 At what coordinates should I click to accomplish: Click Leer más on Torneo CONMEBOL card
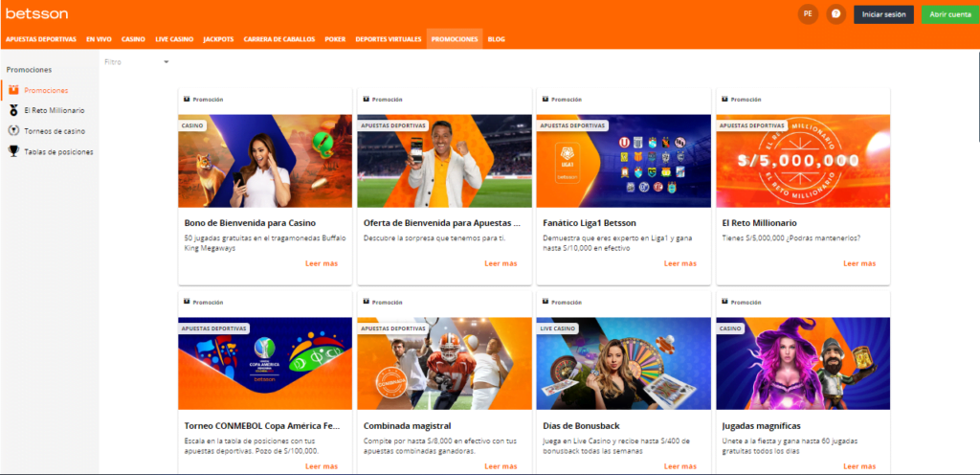pyautogui.click(x=322, y=466)
